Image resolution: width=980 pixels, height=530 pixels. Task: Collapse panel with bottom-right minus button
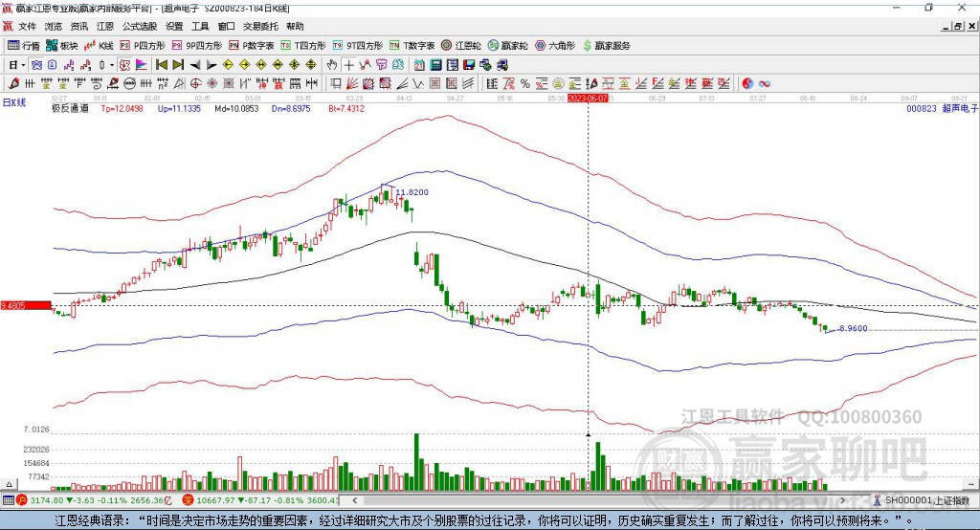point(970,484)
